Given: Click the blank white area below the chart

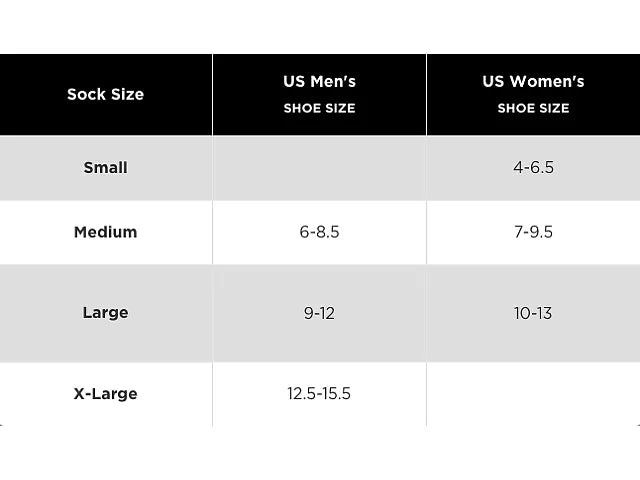Looking at the screenshot, I should pos(320,454).
